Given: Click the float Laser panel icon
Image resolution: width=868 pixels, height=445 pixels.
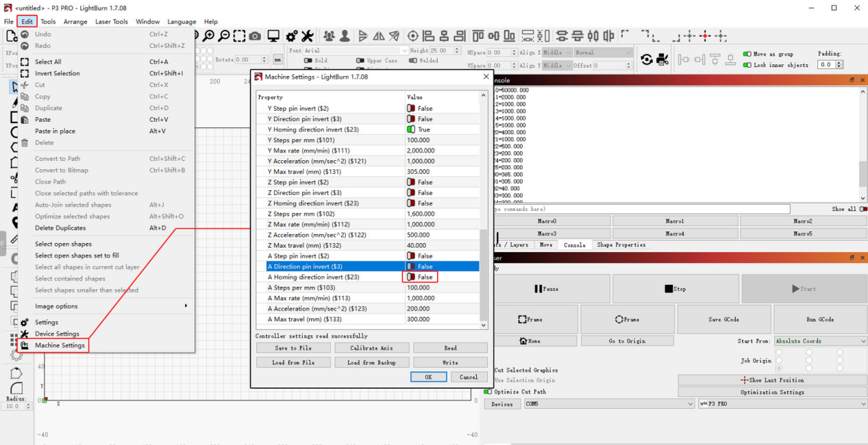Looking at the screenshot, I should click(852, 257).
